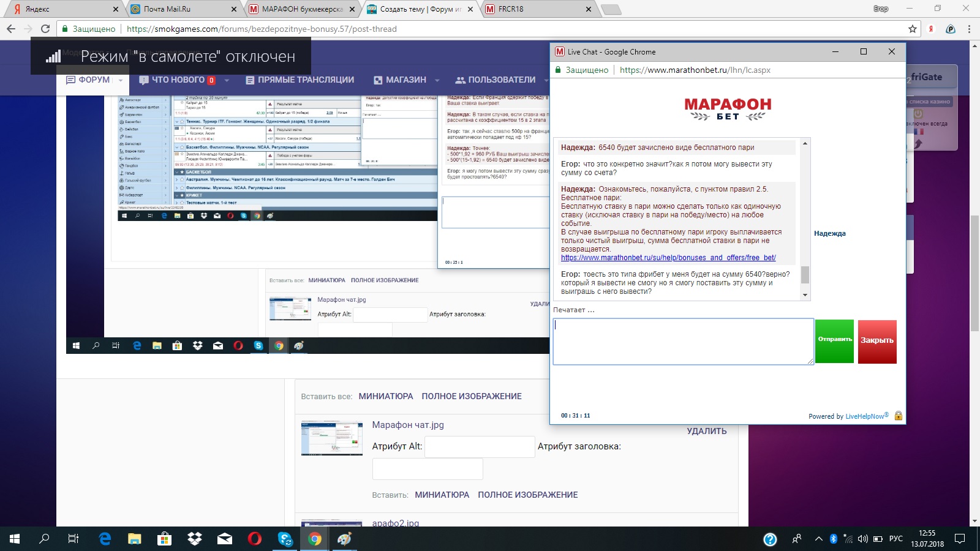Click the browser back arrow

10,29
